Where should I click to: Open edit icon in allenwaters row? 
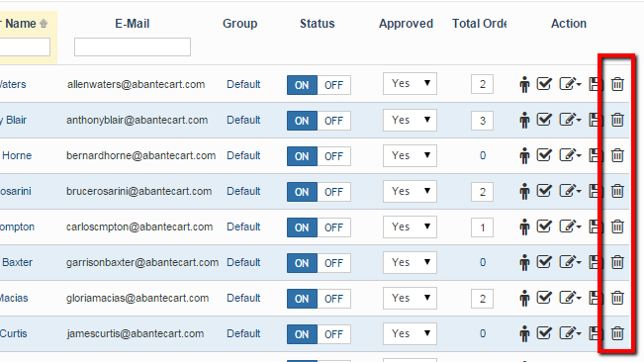(x=570, y=84)
